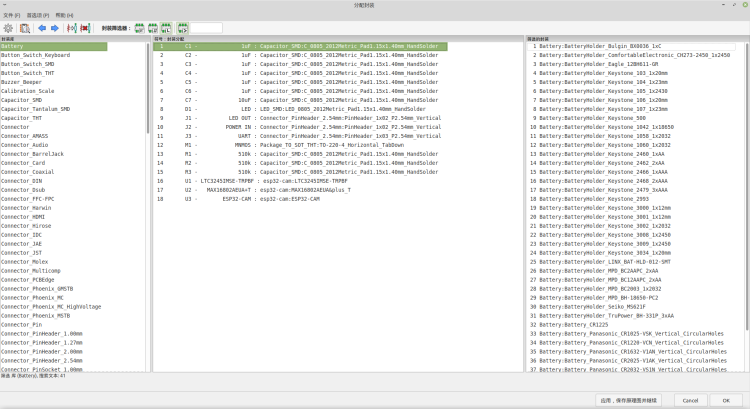The width and height of the screenshot is (750, 409).
Task: Click the Cancel button
Action: pyautogui.click(x=690, y=400)
